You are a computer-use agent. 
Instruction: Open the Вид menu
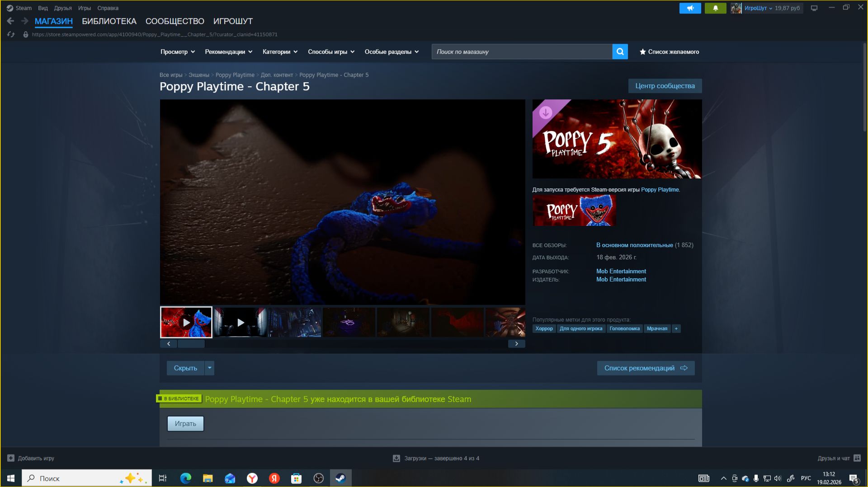coord(43,8)
